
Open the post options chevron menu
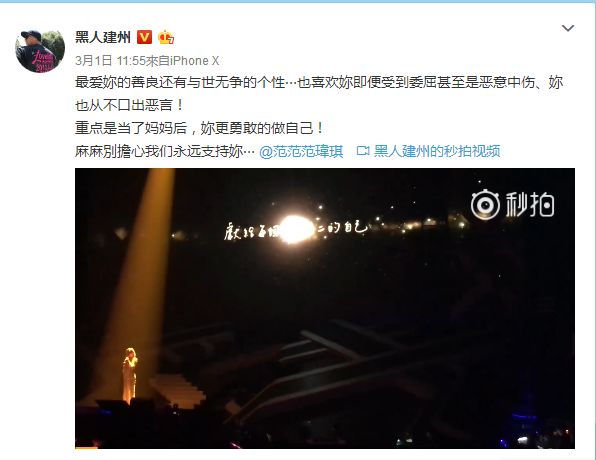pyautogui.click(x=568, y=28)
